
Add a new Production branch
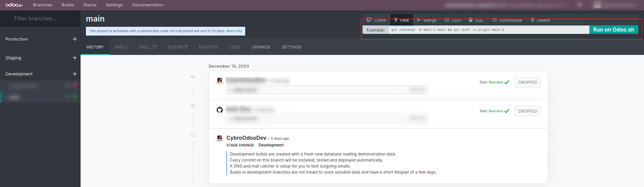tap(74, 39)
